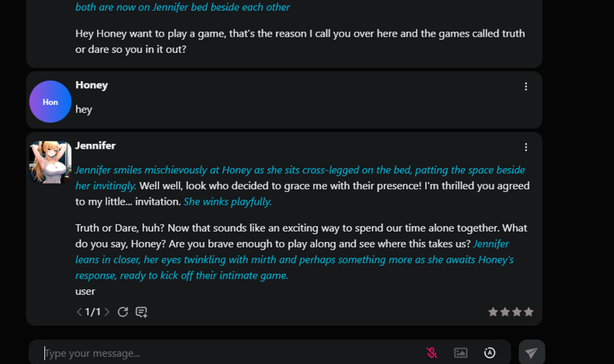This screenshot has height=364, width=614.
Task: Go to the next swipe with the right chevron
Action: (107, 312)
